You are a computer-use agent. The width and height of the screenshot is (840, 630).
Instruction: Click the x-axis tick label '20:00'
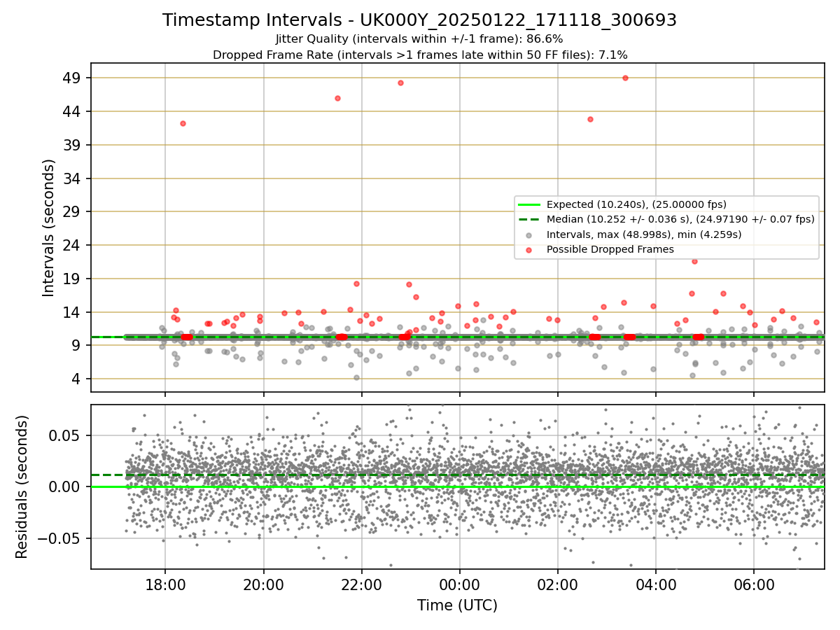tap(263, 584)
